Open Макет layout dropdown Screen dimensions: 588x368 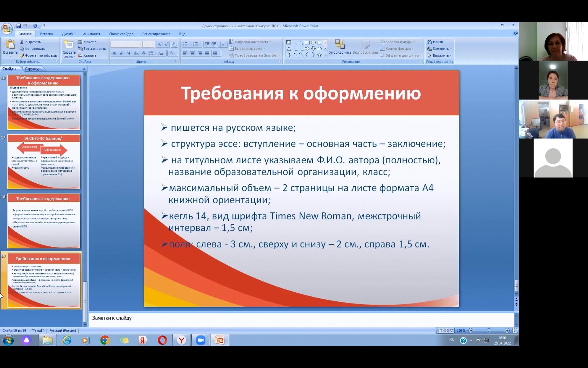(87, 42)
